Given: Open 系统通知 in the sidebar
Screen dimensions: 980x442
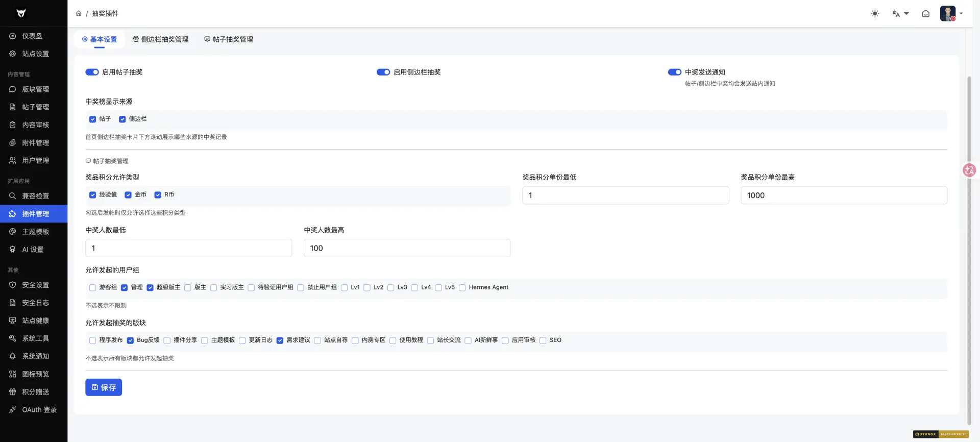Looking at the screenshot, I should coord(34,356).
